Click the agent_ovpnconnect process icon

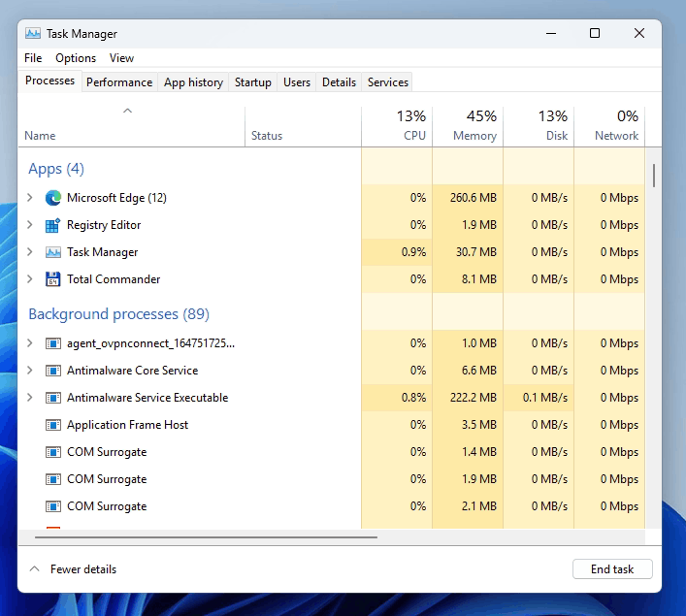(x=53, y=343)
